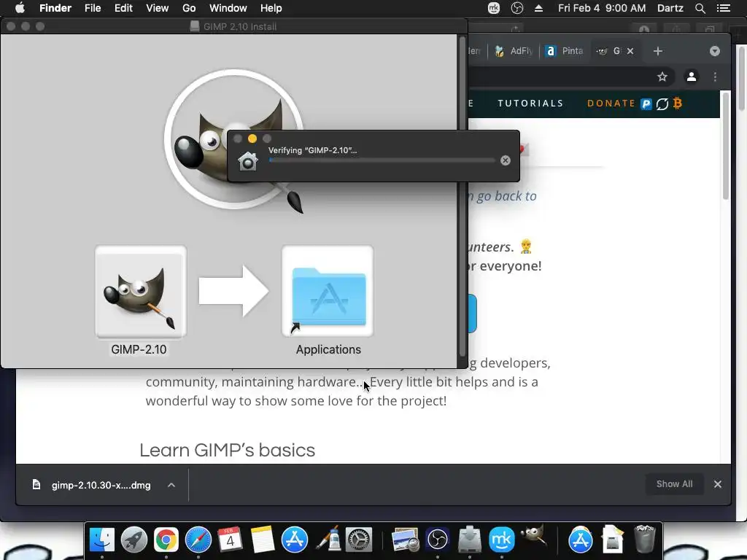This screenshot has height=560, width=747.
Task: Click the verification progress bar
Action: [382, 160]
